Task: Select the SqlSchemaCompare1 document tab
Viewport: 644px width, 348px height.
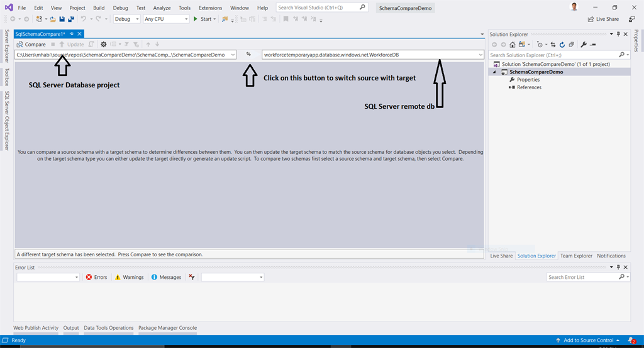Action: tap(40, 34)
